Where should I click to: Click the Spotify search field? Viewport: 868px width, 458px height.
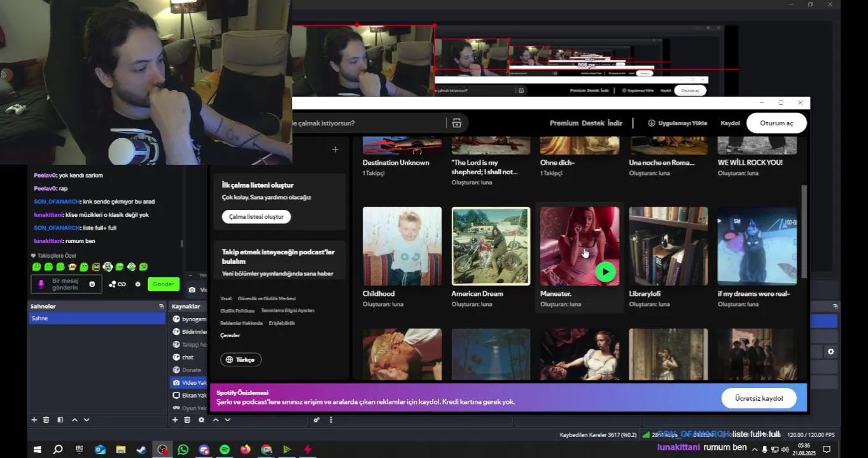coord(369,123)
